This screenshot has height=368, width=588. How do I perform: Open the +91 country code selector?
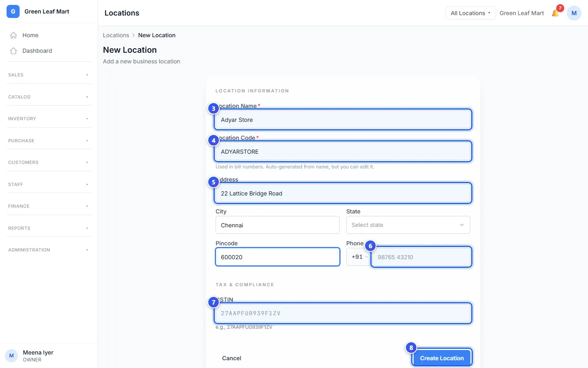358,257
